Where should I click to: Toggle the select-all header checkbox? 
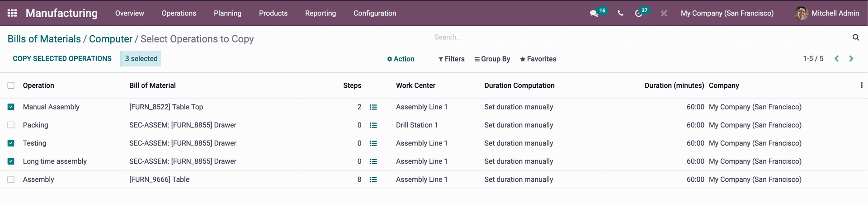tap(11, 85)
